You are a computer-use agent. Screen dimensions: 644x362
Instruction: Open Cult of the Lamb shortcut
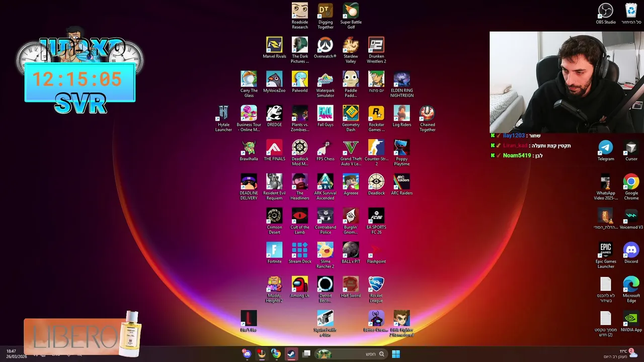point(300,221)
